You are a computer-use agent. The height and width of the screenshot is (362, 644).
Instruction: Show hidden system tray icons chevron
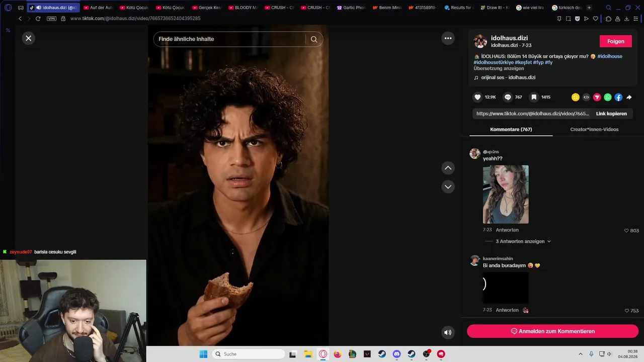[580, 354]
